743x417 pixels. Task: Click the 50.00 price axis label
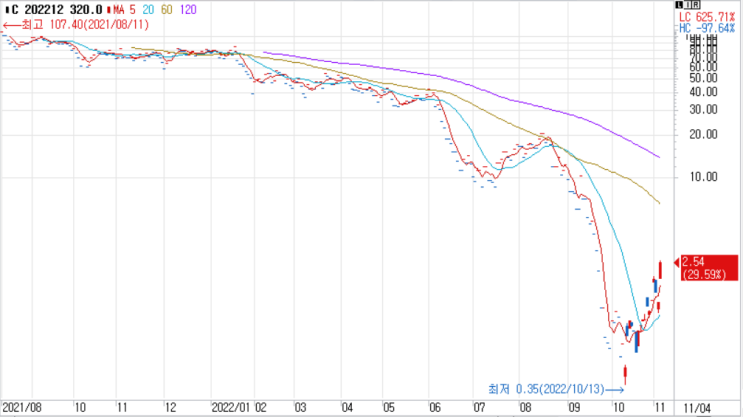tap(703, 78)
